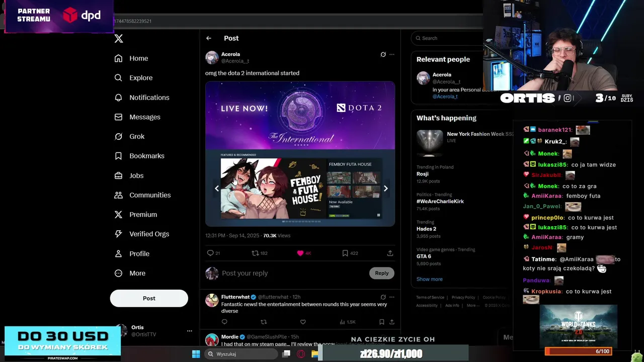Open the Ads info footer link
Screen dimensions: 644x362
pos(452,305)
